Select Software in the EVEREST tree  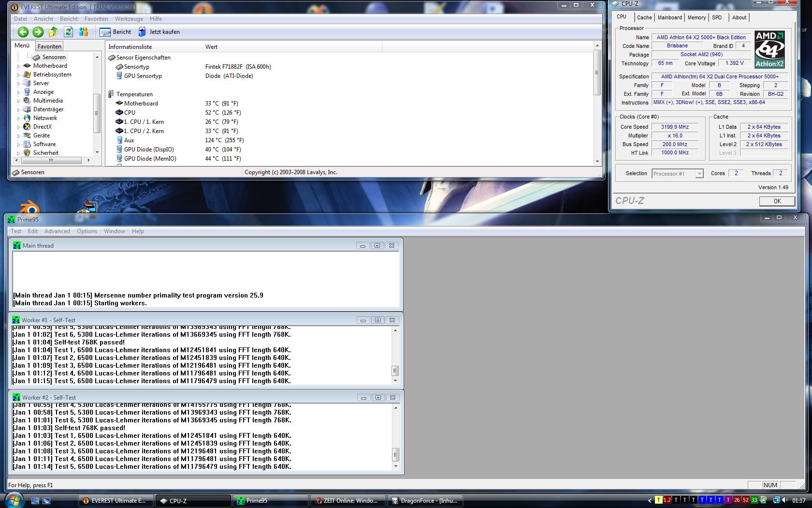point(44,144)
